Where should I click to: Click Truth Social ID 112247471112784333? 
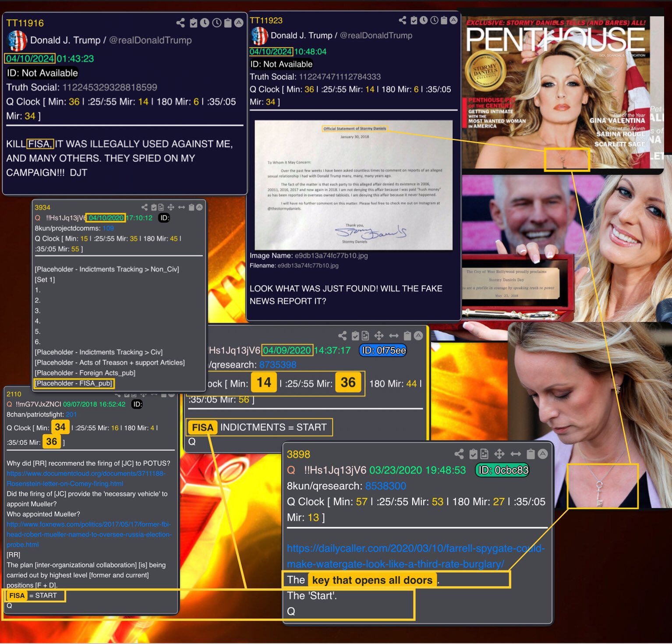[340, 77]
